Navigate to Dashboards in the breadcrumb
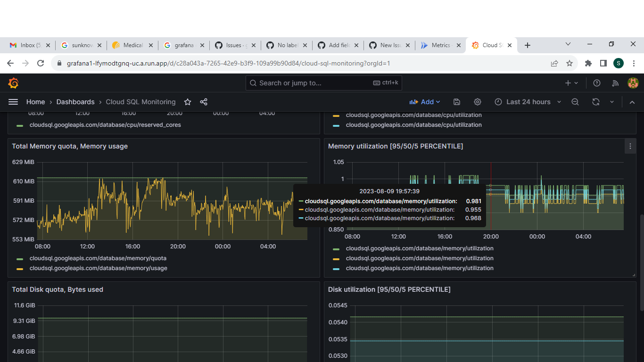 click(75, 102)
